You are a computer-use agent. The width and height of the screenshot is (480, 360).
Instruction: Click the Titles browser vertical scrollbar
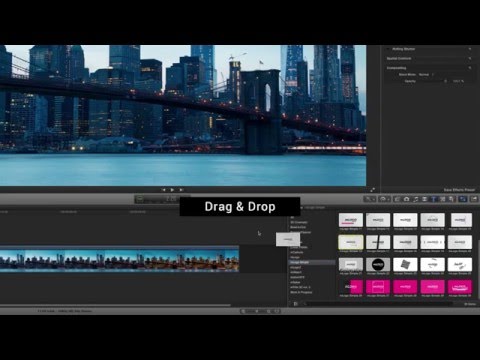click(x=478, y=268)
